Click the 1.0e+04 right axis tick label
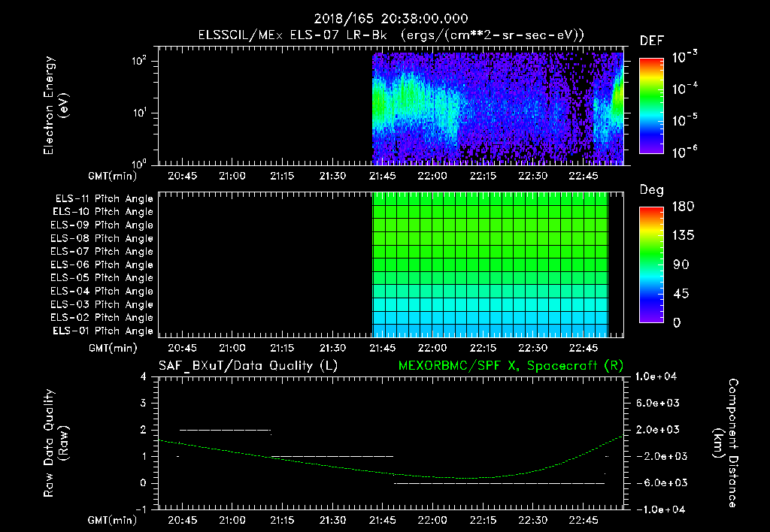 coord(656,376)
